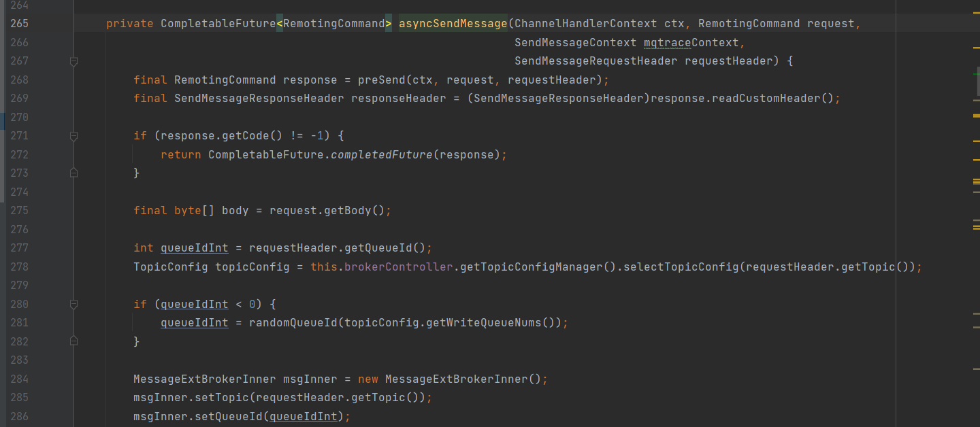Collapse the queueIdInt if-block at line 280
Image resolution: width=980 pixels, height=427 pixels.
(73, 304)
